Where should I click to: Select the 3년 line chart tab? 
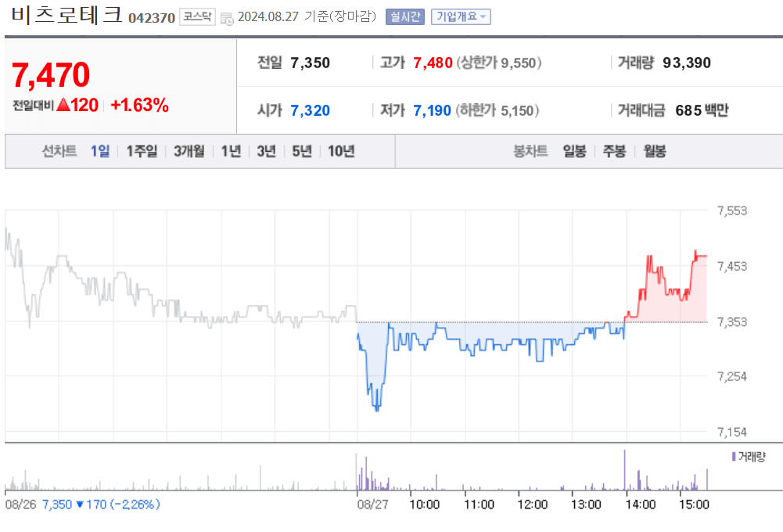click(x=267, y=151)
